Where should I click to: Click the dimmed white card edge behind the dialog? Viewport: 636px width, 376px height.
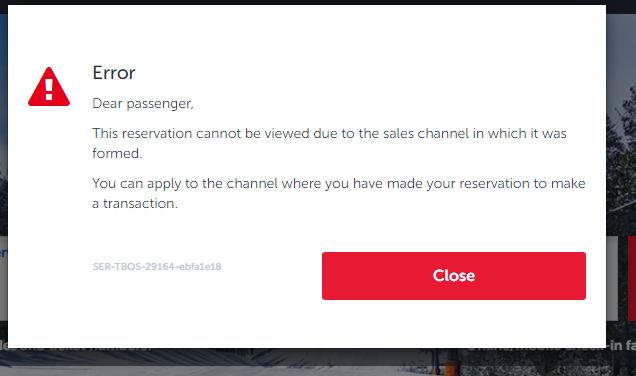(x=612, y=278)
